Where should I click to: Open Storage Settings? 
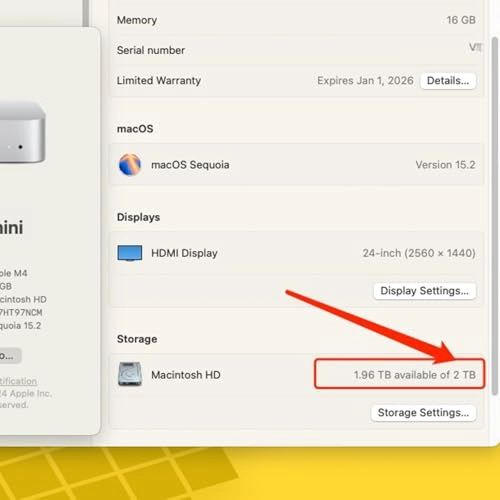[423, 413]
